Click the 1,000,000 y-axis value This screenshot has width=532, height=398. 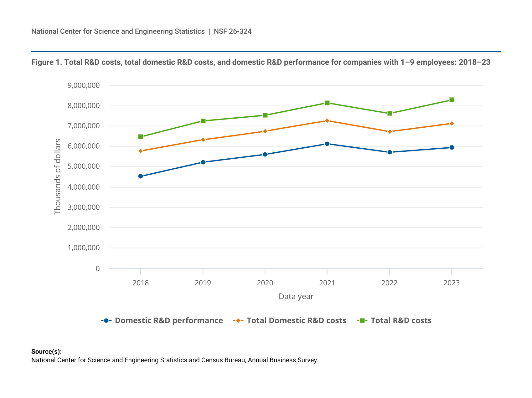pyautogui.click(x=84, y=248)
